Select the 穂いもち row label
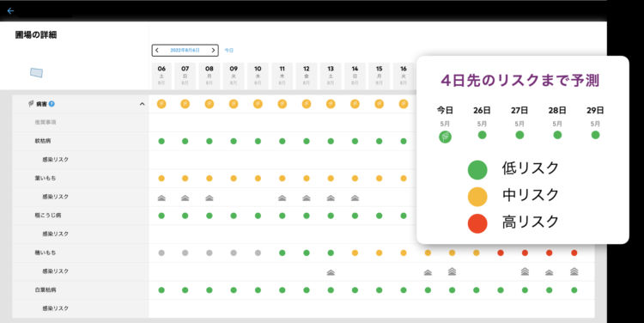The width and height of the screenshot is (644, 323). tap(46, 253)
